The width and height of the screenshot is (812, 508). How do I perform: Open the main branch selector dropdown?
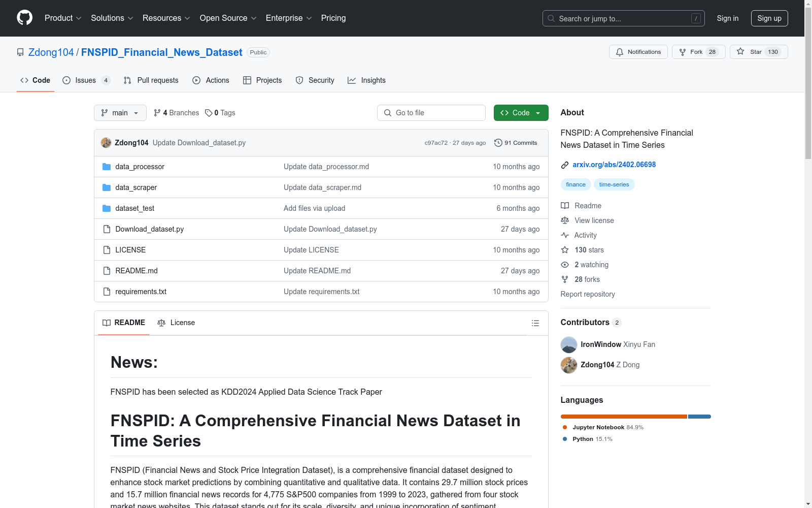120,113
